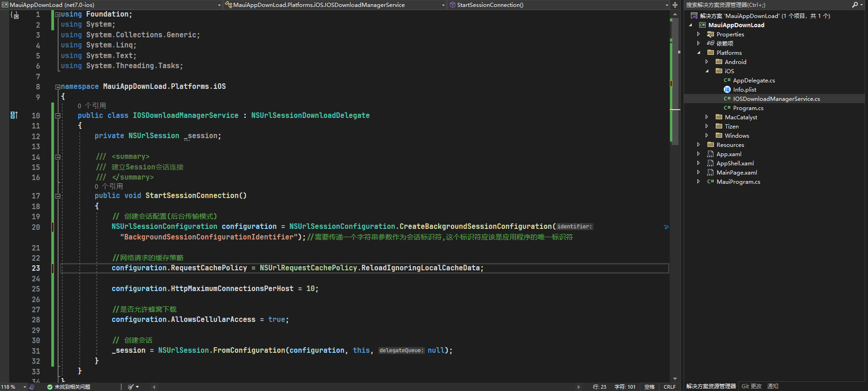This screenshot has width=868, height=391.
Task: Expand the MainPage.xaml node
Action: coord(699,172)
